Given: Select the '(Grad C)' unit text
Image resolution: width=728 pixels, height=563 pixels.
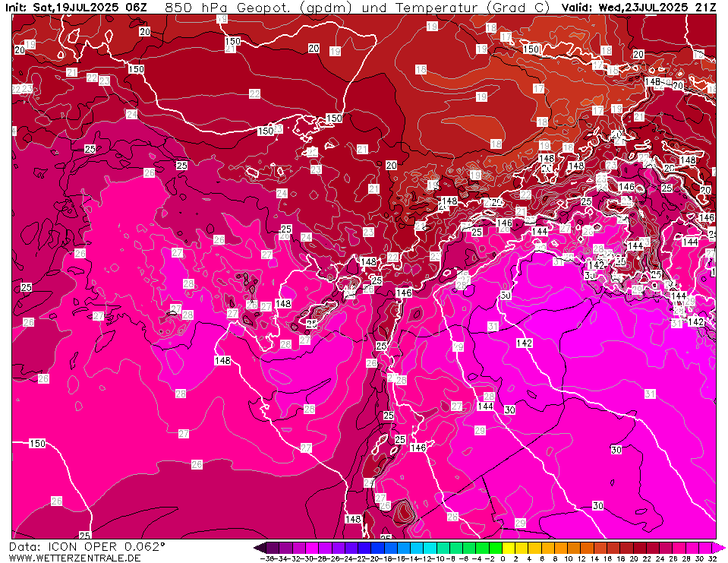Looking at the screenshot, I should (x=518, y=8).
